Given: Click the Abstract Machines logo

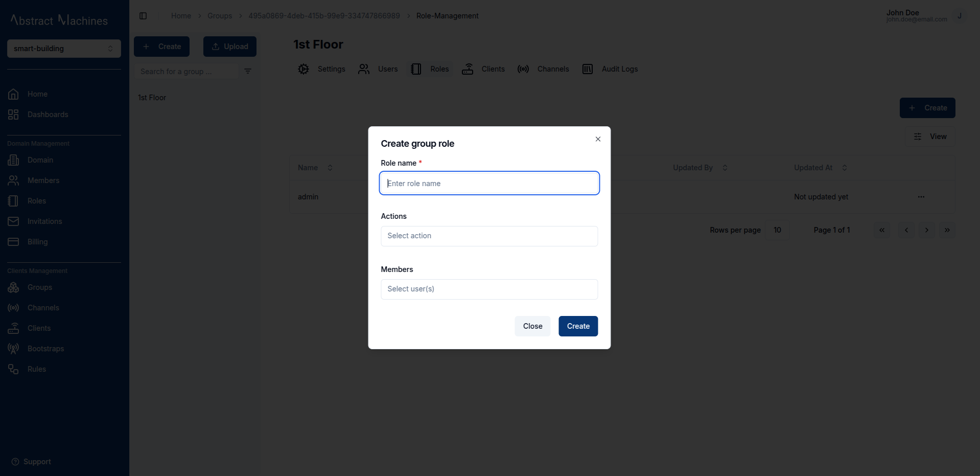Looking at the screenshot, I should click(59, 20).
